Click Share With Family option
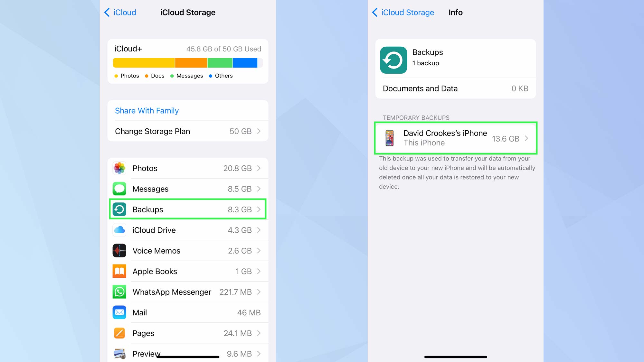The width and height of the screenshot is (644, 362). 147,110
